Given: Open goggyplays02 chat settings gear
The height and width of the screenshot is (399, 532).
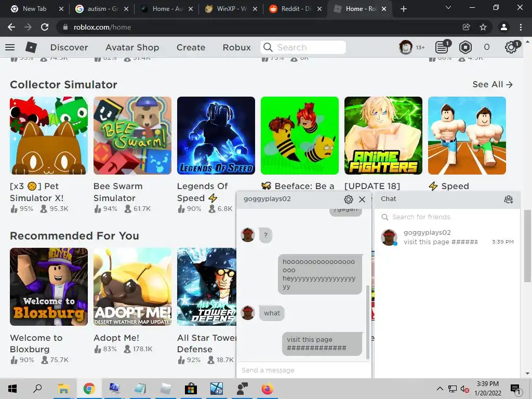Looking at the screenshot, I should [x=349, y=199].
